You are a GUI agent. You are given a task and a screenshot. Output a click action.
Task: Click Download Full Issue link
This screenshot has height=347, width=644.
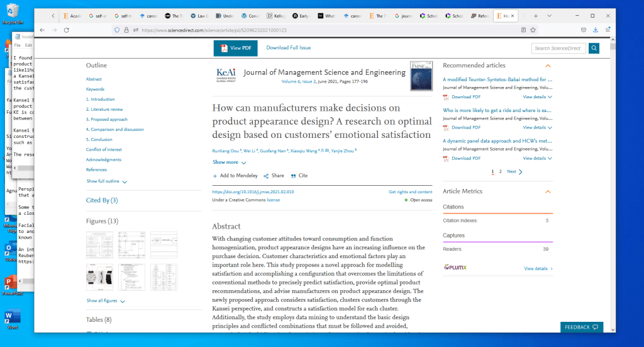288,48
